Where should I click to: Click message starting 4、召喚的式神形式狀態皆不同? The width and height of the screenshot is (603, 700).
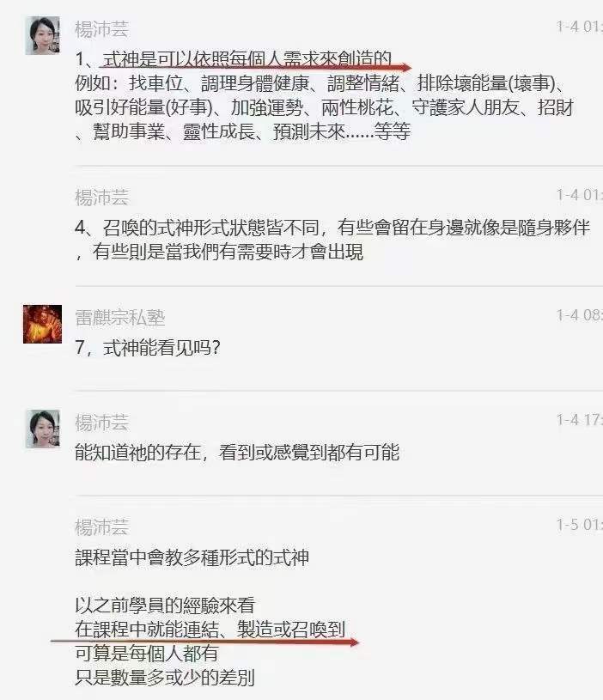[x=332, y=240]
